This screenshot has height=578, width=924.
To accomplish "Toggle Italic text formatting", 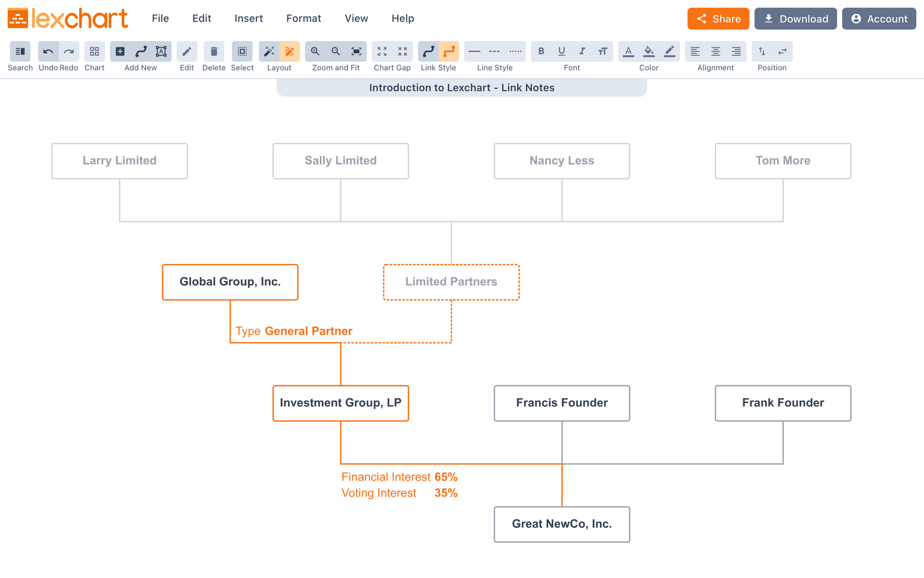I will (581, 51).
